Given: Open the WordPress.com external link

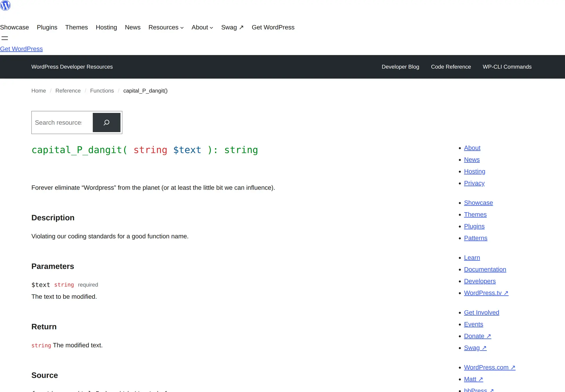Looking at the screenshot, I should click(x=490, y=368).
